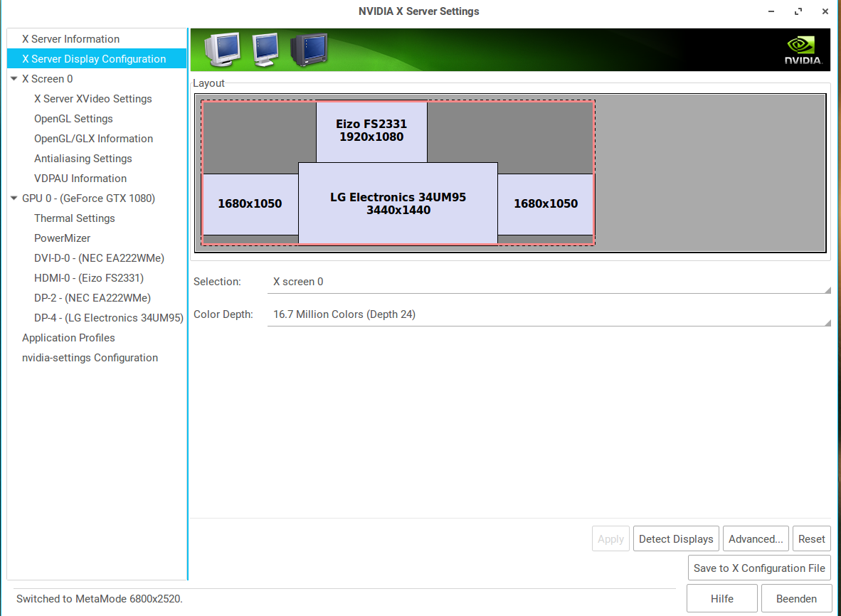This screenshot has width=841, height=616.
Task: Select the LG Electronics 34UM95 display box
Action: pos(398,203)
